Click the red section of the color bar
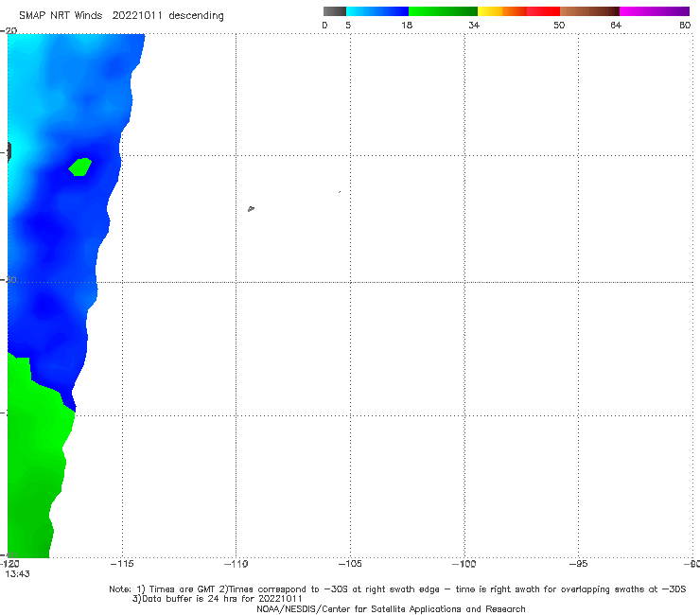This screenshot has height=615, width=700. pos(543,11)
